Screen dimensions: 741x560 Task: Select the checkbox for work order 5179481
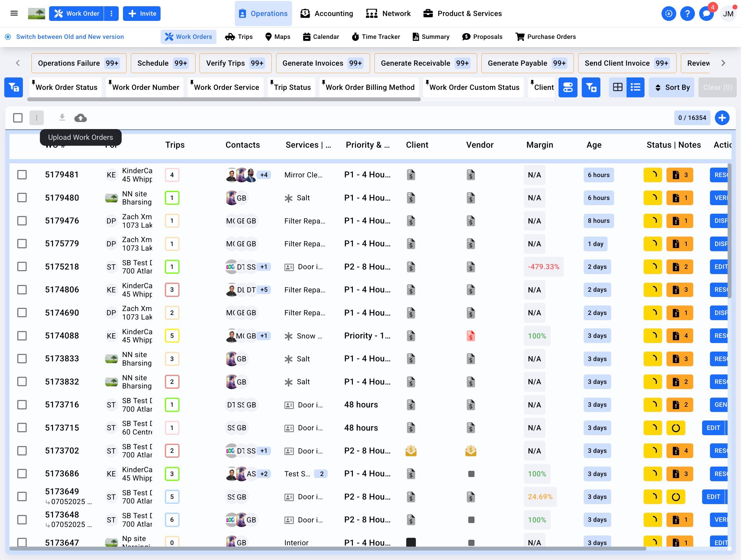[22, 175]
